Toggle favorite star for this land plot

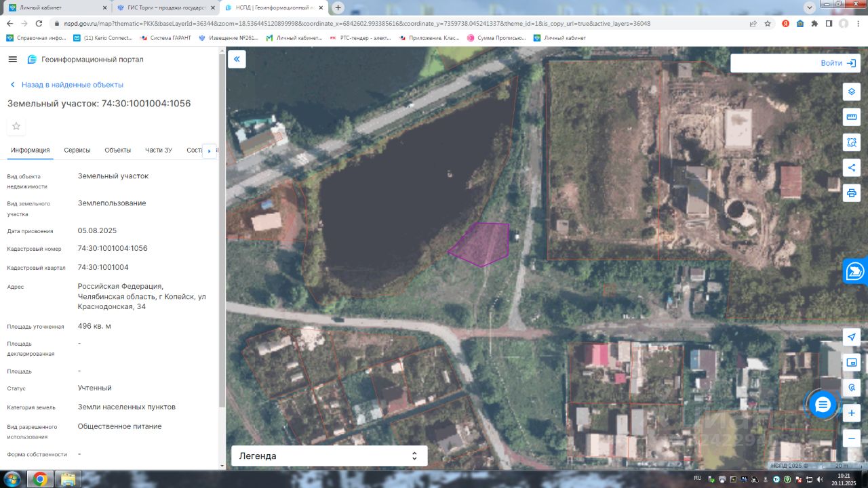click(x=16, y=126)
